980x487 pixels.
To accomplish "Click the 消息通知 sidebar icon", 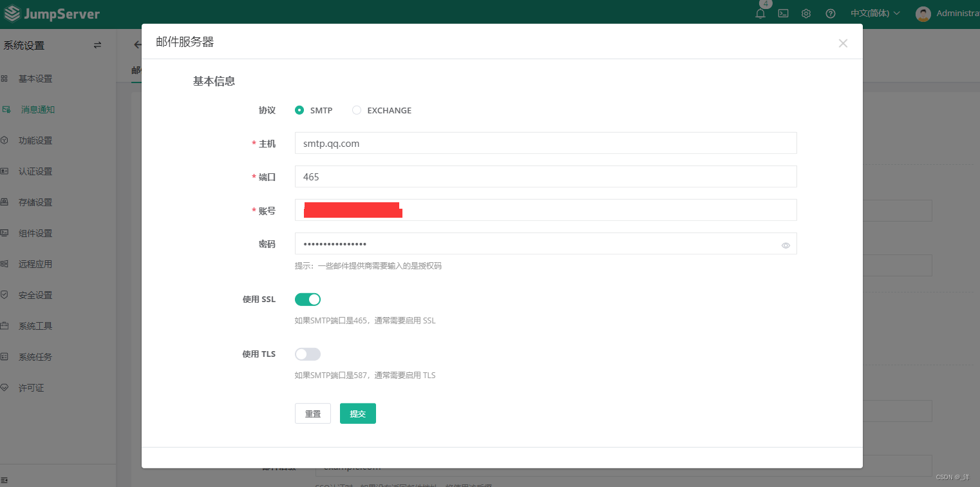I will (6, 110).
